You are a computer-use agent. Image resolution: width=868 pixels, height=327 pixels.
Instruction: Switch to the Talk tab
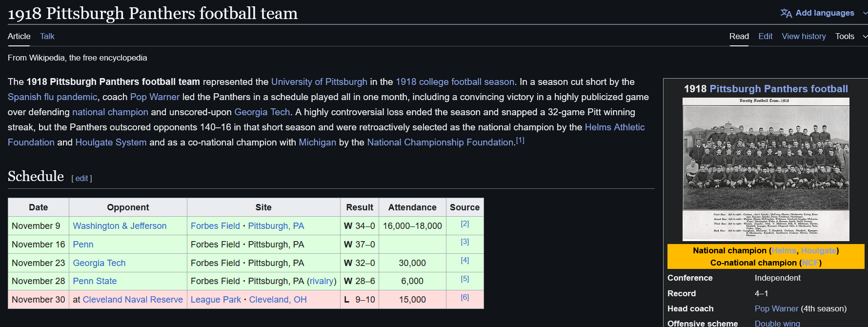[x=47, y=36]
